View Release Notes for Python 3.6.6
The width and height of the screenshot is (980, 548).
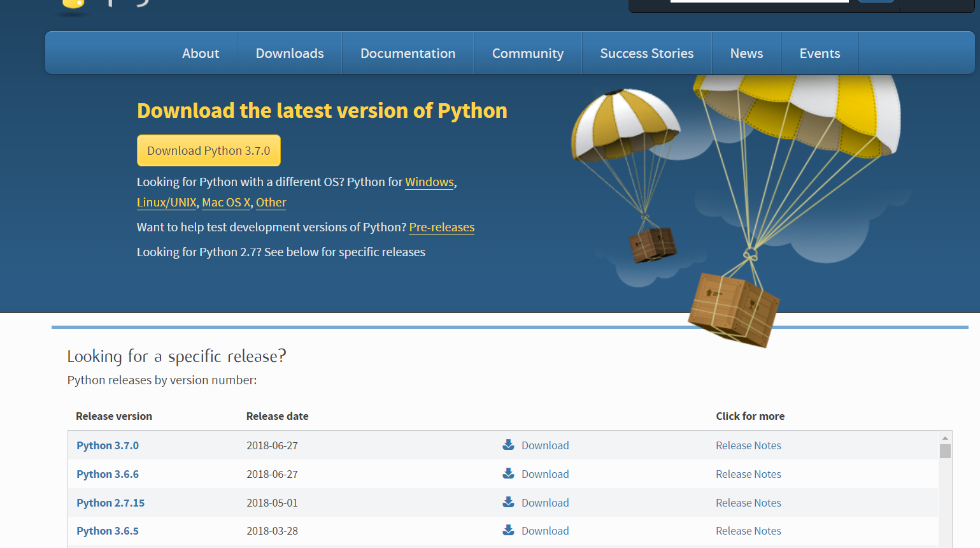748,474
